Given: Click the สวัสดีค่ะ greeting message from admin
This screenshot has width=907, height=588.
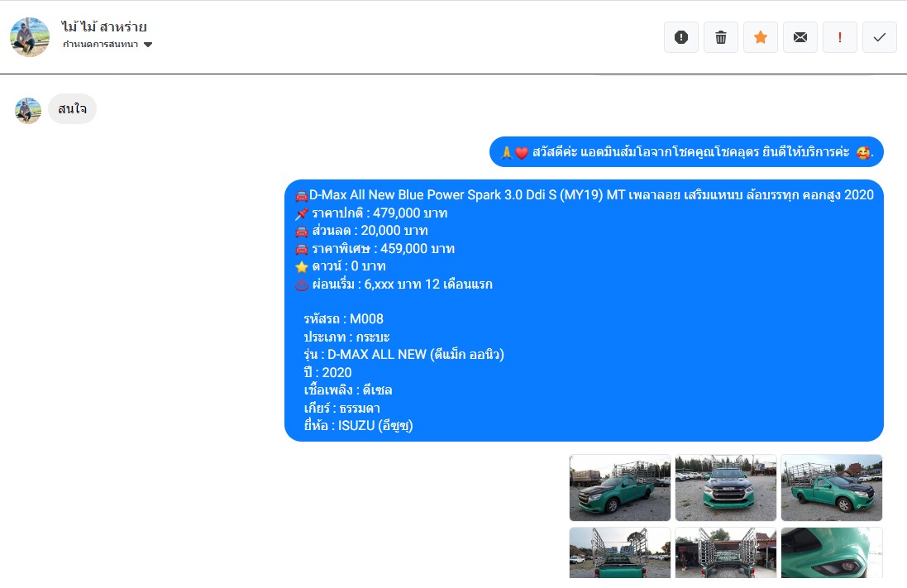Looking at the screenshot, I should [x=686, y=152].
